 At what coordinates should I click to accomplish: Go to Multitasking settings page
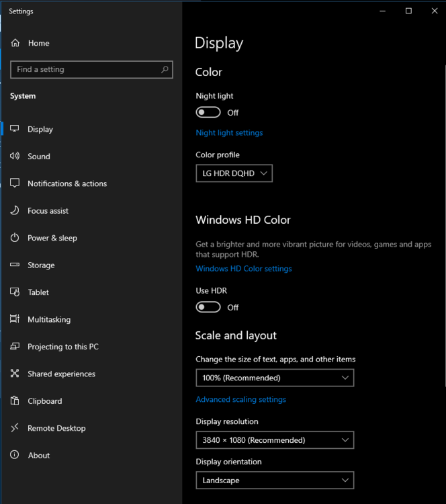pyautogui.click(x=49, y=320)
